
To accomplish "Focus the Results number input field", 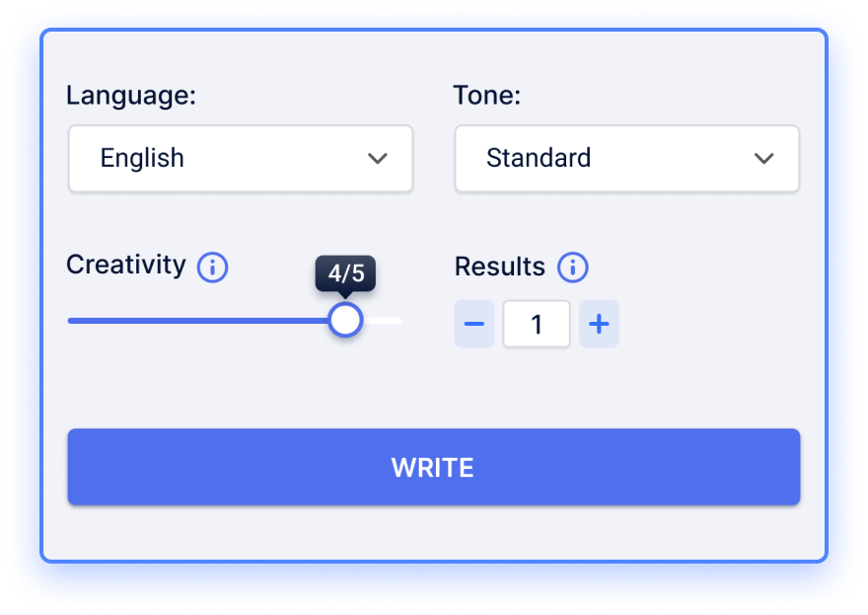I will 537,324.
